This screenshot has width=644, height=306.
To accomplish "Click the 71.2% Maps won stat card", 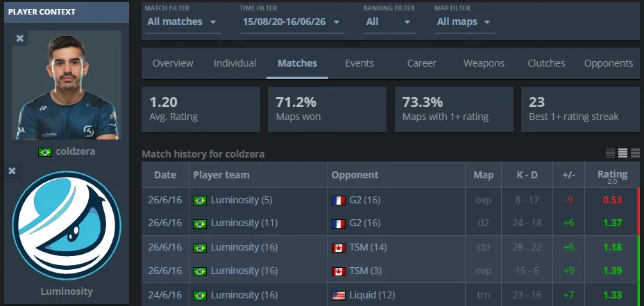I will [327, 109].
